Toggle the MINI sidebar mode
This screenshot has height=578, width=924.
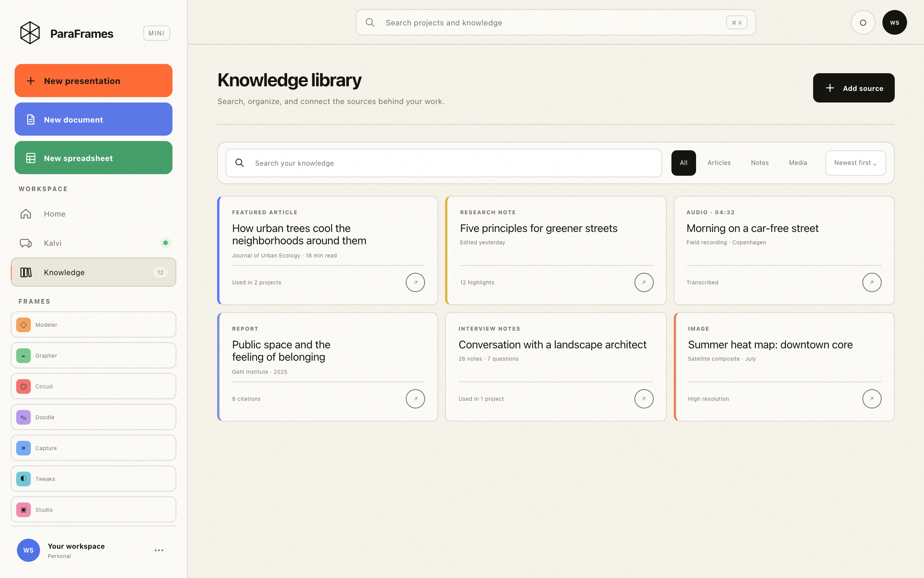pos(157,33)
